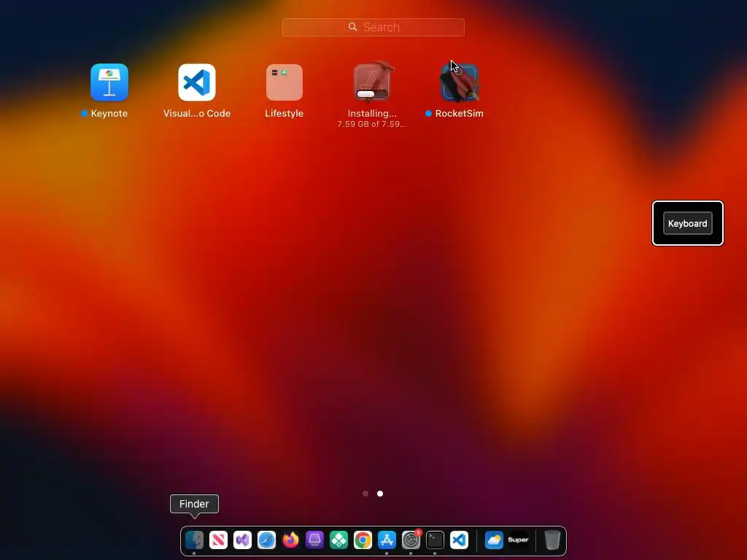
Task: Open Safari from the Dock
Action: click(266, 540)
